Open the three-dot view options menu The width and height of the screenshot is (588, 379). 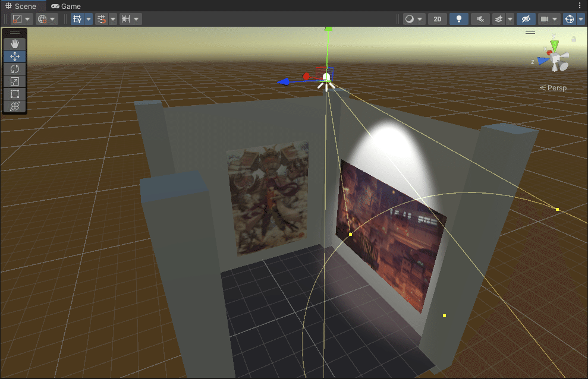579,5
